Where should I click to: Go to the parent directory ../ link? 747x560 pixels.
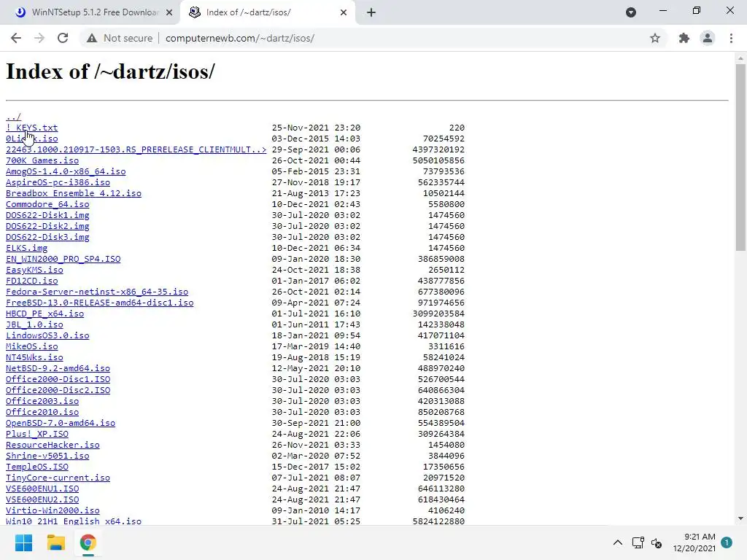tap(13, 117)
